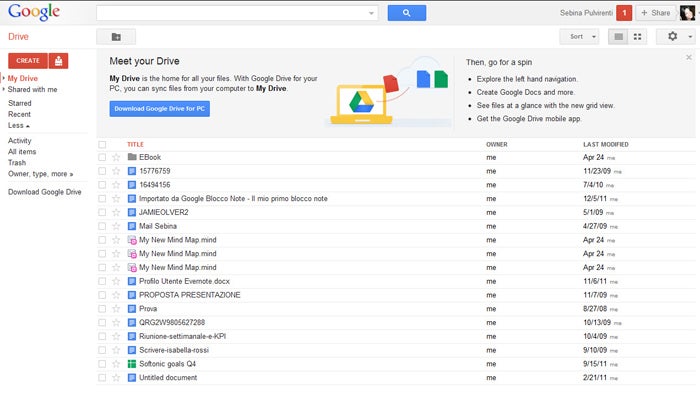Open the settings gear menu
700x395 pixels.
(673, 37)
